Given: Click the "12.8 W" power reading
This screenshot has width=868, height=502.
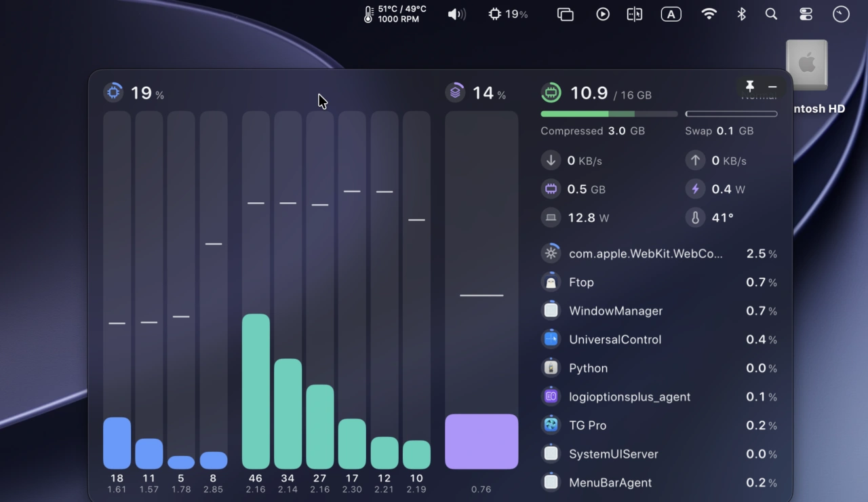Looking at the screenshot, I should 589,218.
